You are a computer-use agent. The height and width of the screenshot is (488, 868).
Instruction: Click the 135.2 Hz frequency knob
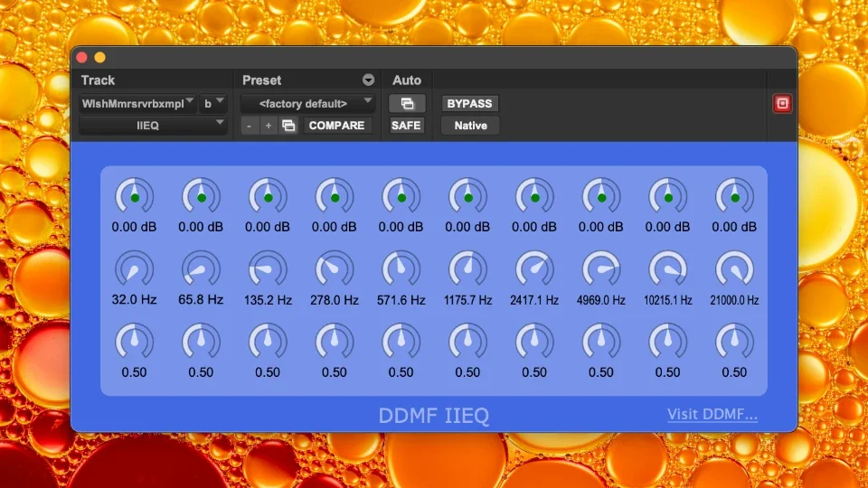pos(268,269)
